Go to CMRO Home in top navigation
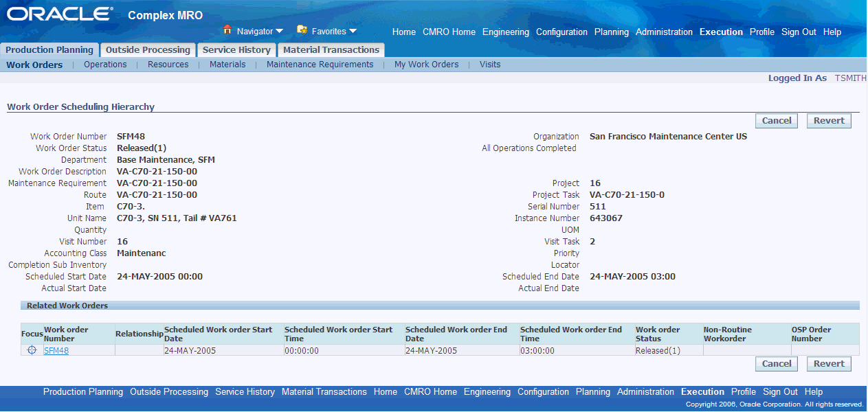The height and width of the screenshot is (412, 868). click(449, 32)
